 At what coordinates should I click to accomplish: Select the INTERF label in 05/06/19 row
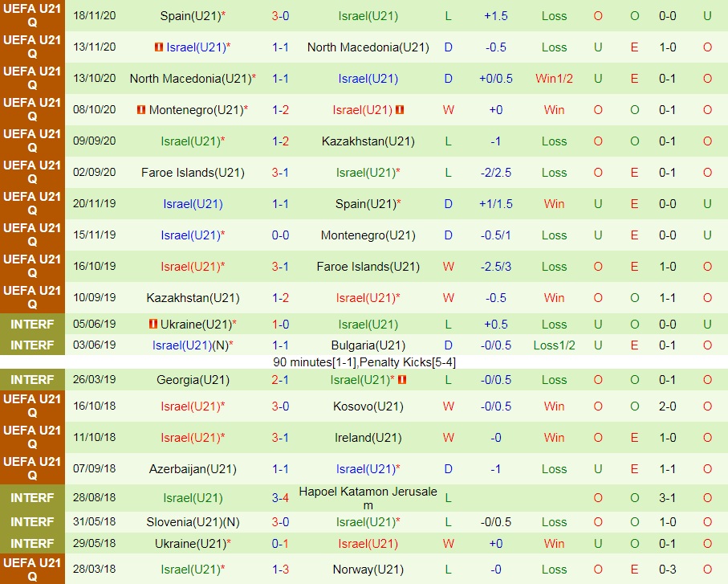[x=32, y=325]
